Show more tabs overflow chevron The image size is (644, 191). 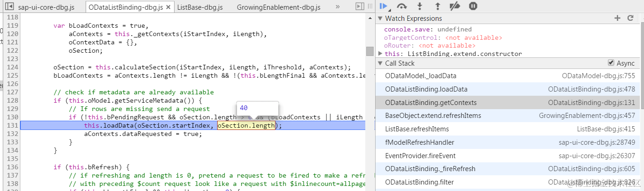pyautogui.click(x=337, y=7)
